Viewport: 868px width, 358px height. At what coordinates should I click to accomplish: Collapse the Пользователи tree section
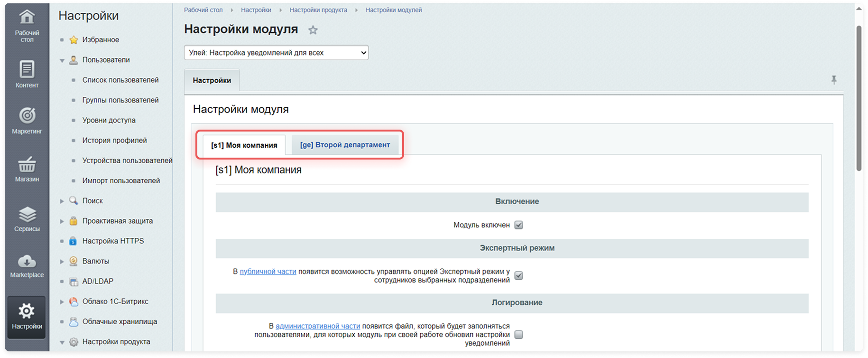(x=62, y=60)
